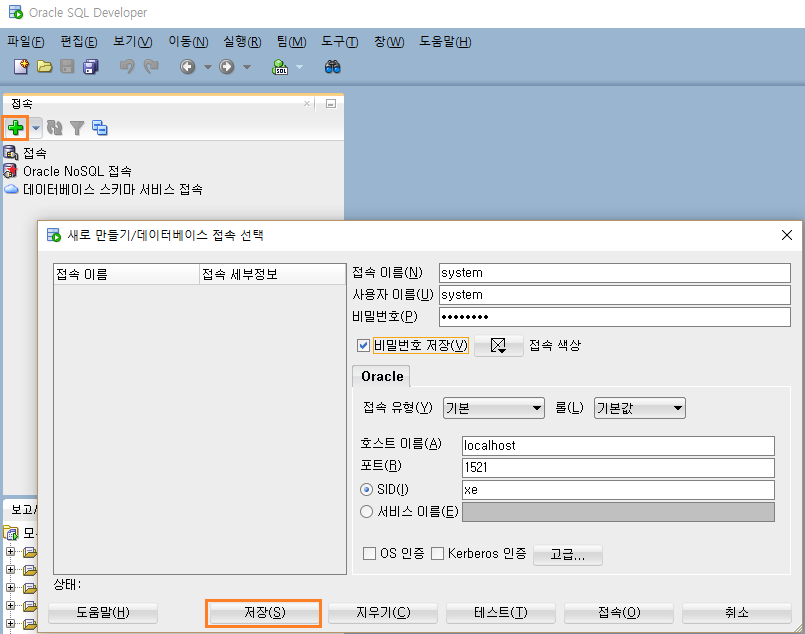Click the Save disk icon in toolbar

[x=67, y=67]
